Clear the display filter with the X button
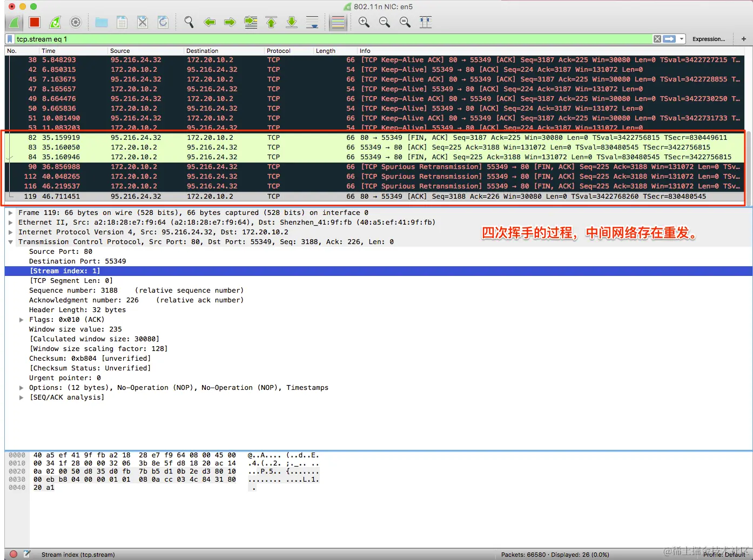 pyautogui.click(x=657, y=39)
